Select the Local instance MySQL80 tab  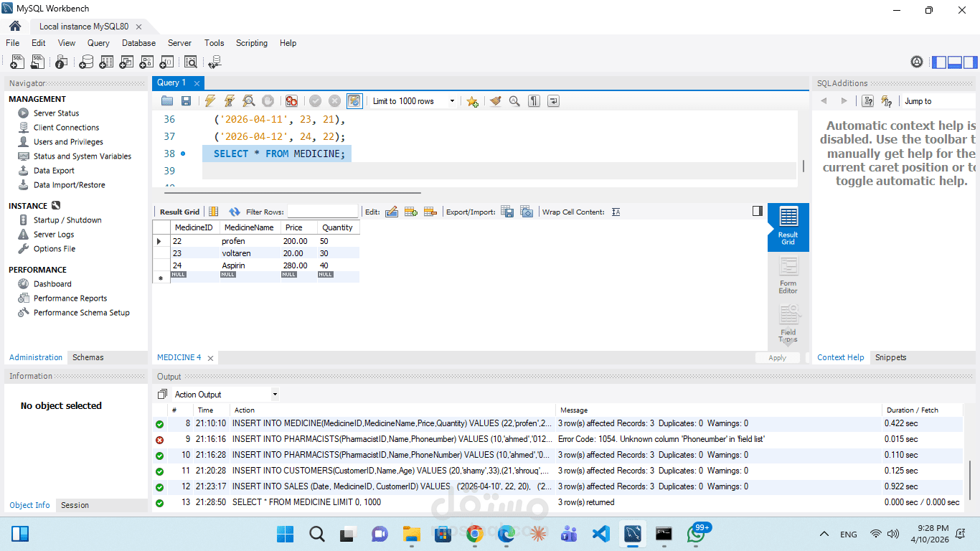84,27
